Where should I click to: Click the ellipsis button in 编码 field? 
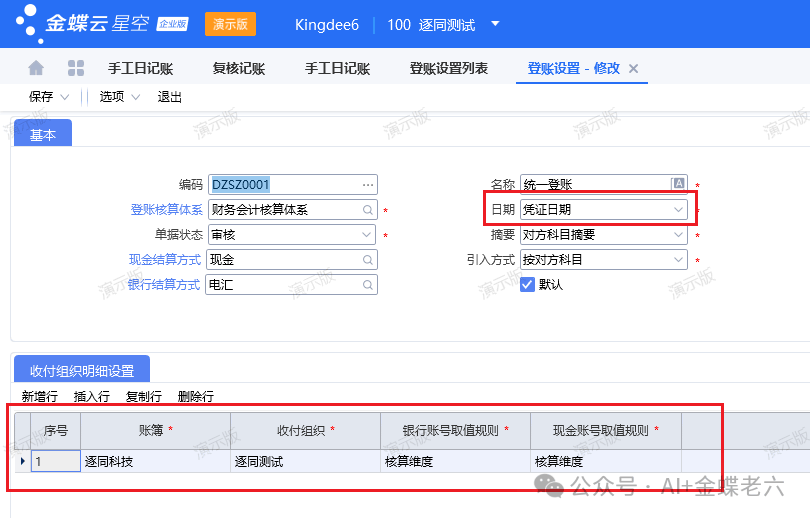(x=368, y=184)
